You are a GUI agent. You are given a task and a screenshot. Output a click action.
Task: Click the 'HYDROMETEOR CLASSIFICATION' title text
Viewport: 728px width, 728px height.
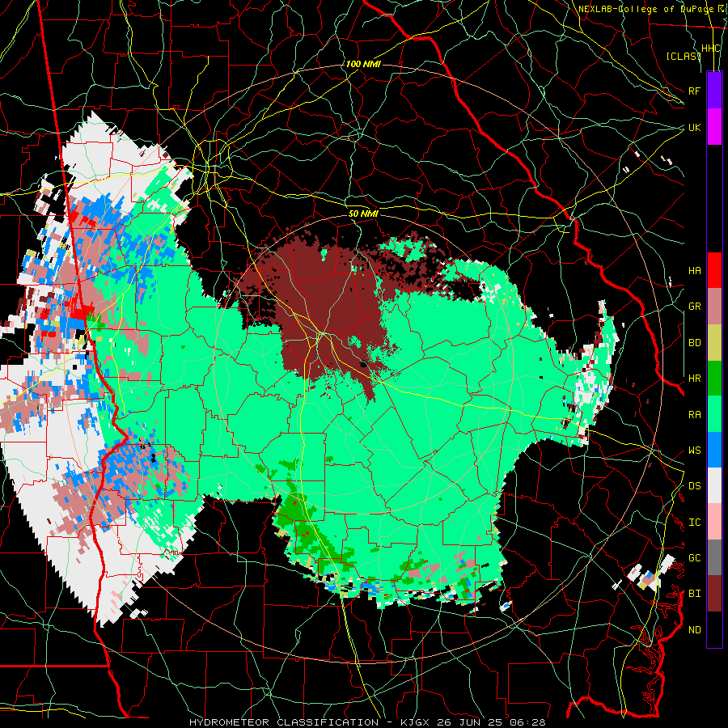[x=284, y=722]
